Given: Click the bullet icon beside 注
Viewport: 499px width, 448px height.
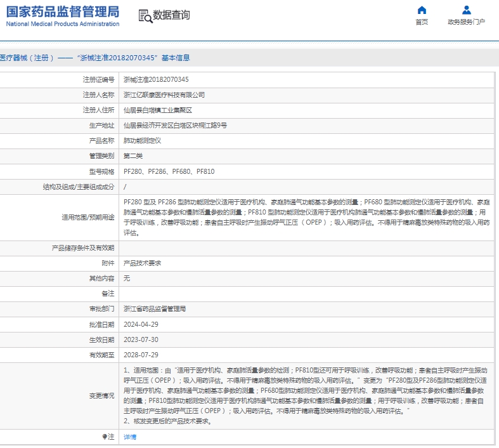Looking at the screenshot, I should 105,437.
